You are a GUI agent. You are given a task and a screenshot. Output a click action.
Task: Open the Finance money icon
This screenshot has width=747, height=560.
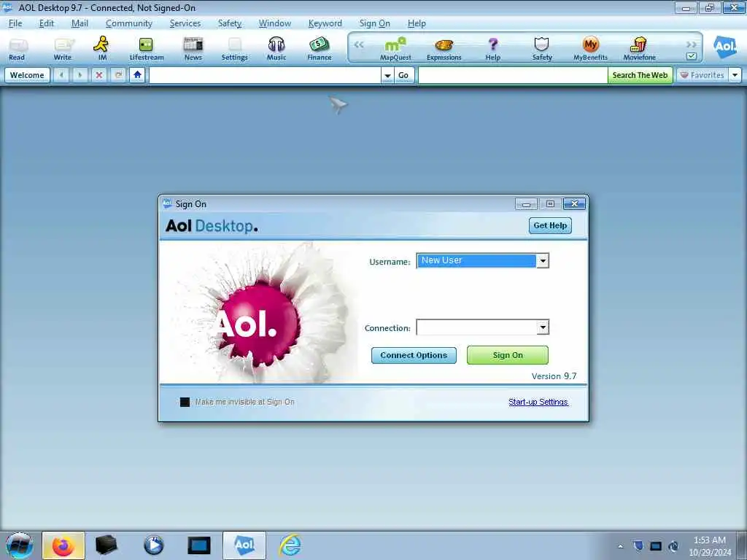tap(320, 49)
